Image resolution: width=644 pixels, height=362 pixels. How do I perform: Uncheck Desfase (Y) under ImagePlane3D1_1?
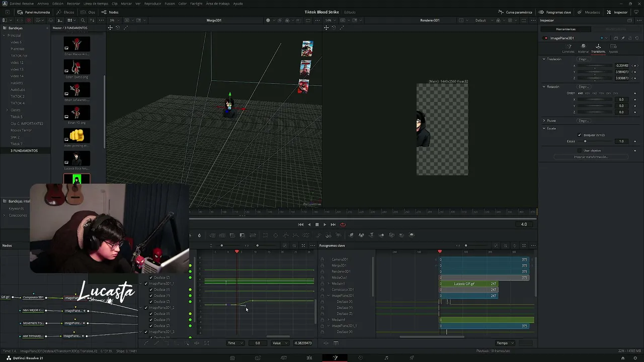[x=151, y=296]
